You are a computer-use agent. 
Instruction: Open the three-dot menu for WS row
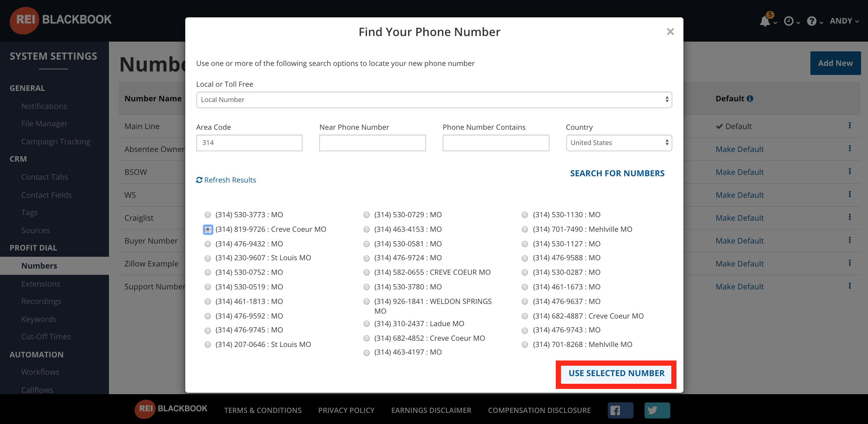pos(850,194)
